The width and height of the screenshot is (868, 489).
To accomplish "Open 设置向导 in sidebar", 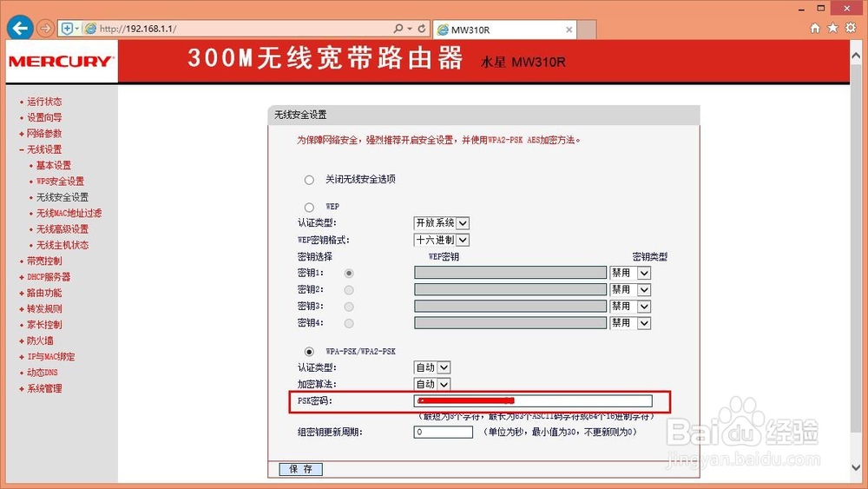I will [x=44, y=117].
